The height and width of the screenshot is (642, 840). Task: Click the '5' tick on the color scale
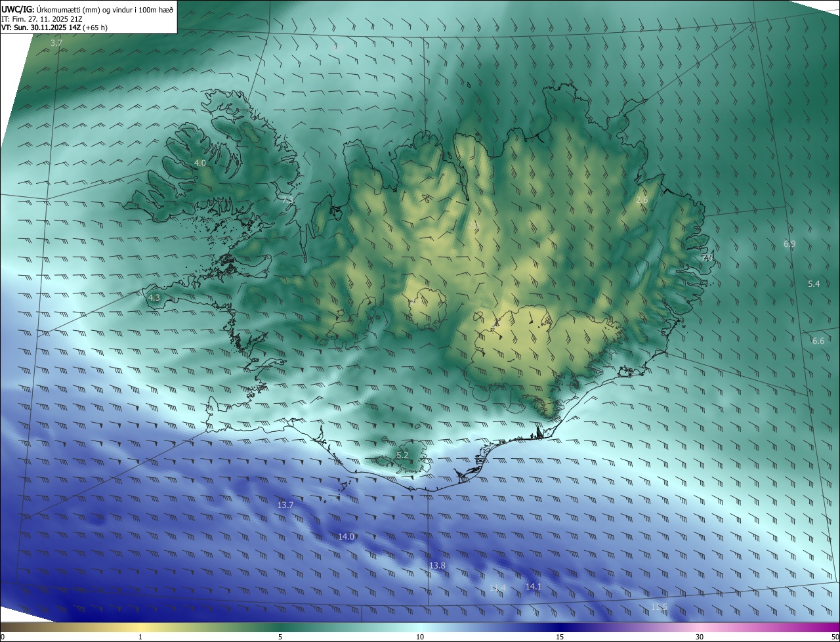280,637
